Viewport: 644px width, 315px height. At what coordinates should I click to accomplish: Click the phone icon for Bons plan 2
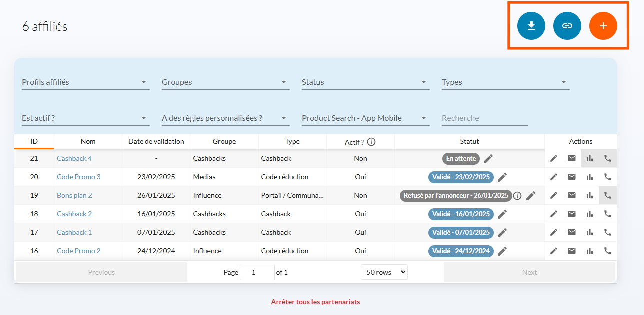(608, 195)
